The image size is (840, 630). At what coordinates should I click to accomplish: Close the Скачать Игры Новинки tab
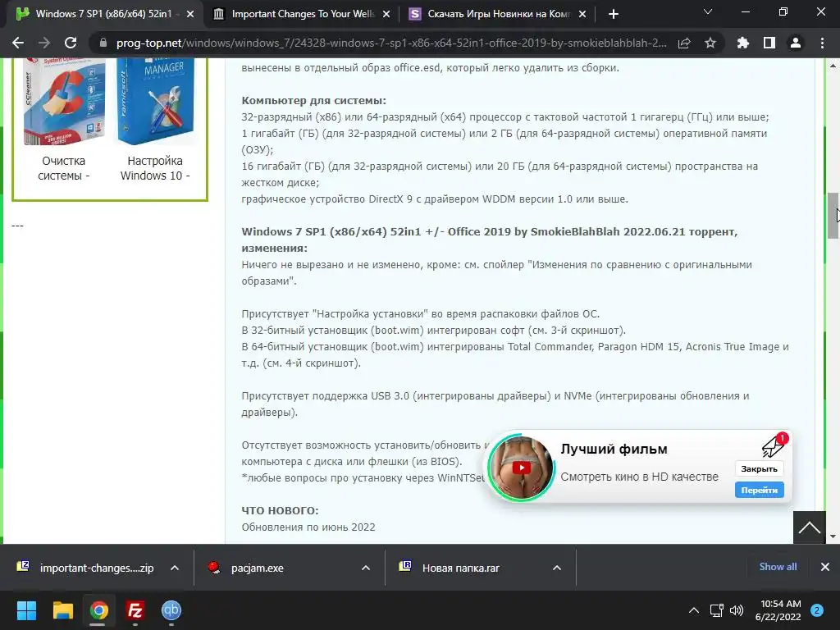pyautogui.click(x=583, y=15)
